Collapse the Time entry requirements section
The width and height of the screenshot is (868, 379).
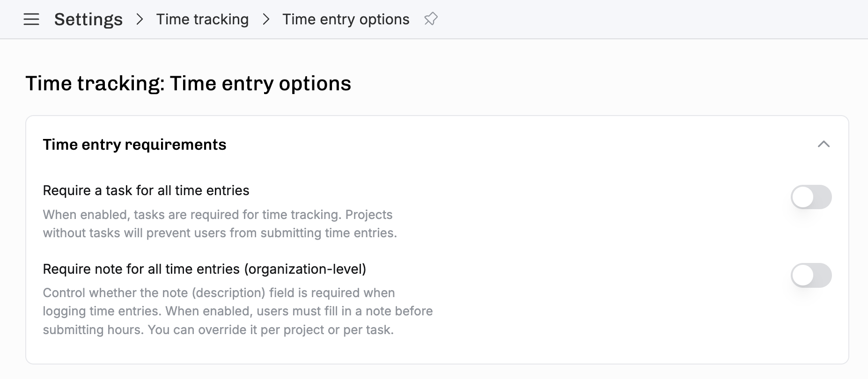[824, 144]
